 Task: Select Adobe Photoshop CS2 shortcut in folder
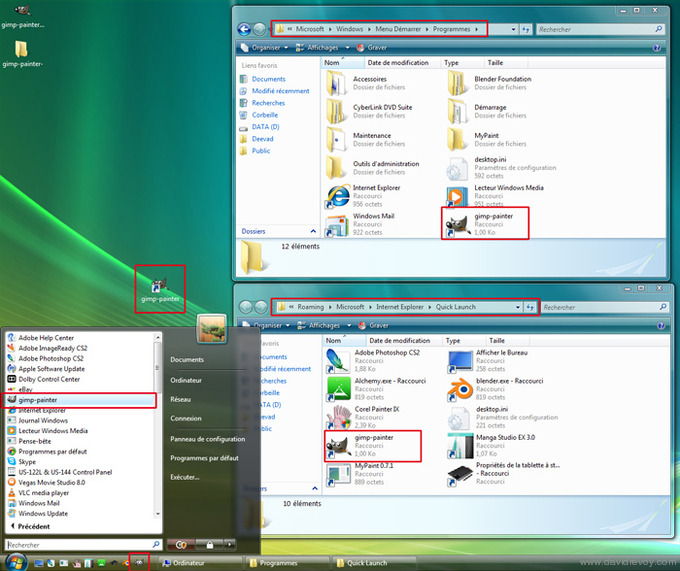coord(340,359)
